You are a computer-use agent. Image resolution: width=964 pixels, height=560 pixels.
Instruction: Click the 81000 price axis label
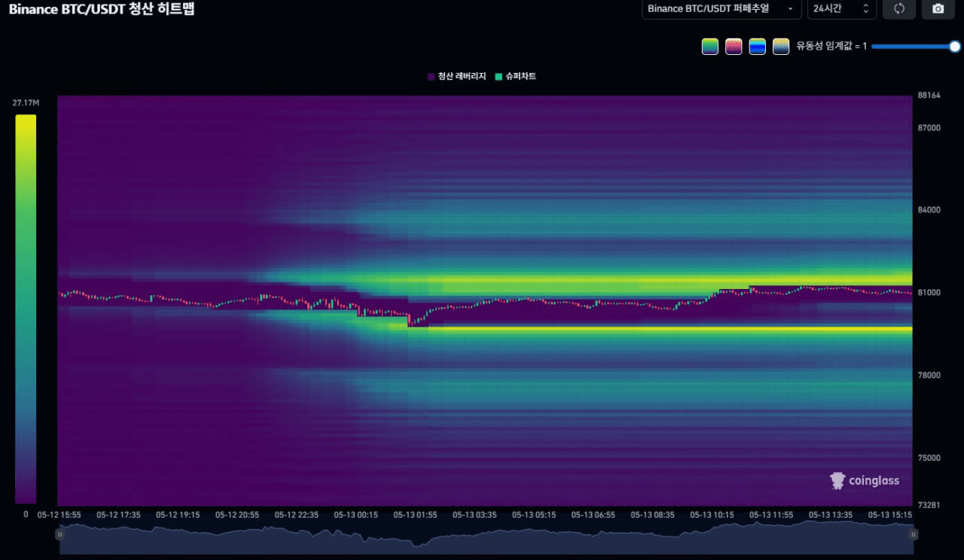coord(929,292)
